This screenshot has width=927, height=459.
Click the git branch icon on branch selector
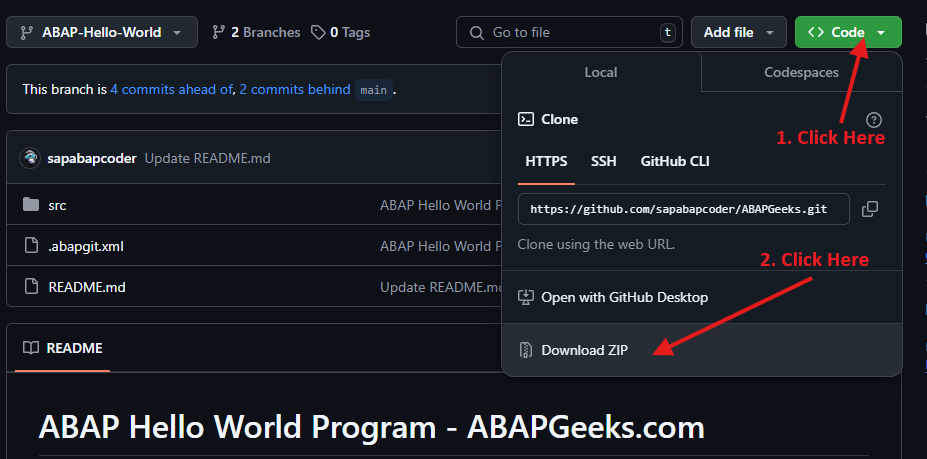pyautogui.click(x=27, y=33)
